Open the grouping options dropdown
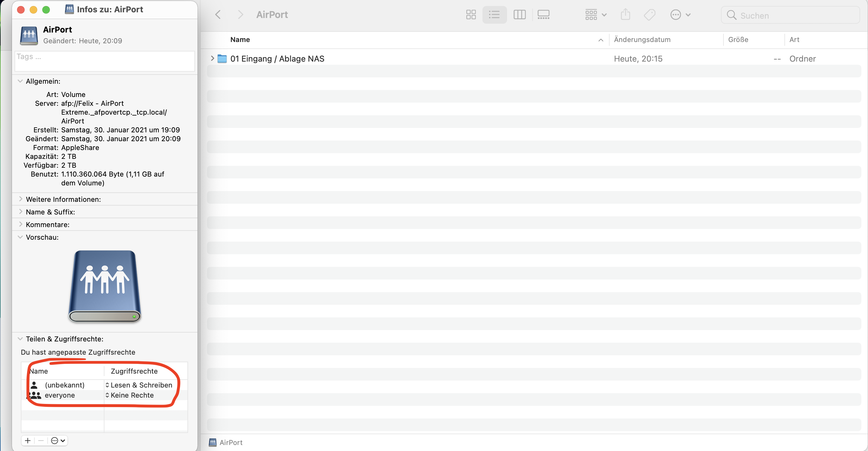 (596, 15)
